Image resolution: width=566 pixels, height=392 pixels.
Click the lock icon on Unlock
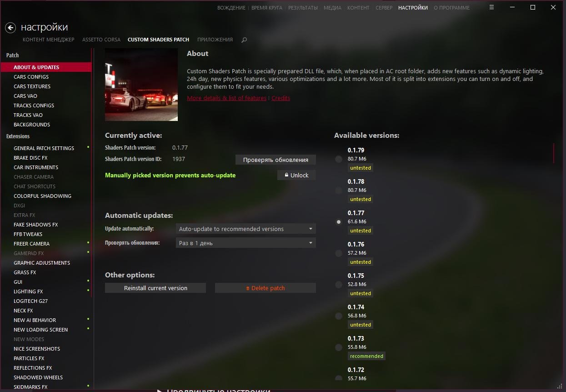pyautogui.click(x=286, y=175)
